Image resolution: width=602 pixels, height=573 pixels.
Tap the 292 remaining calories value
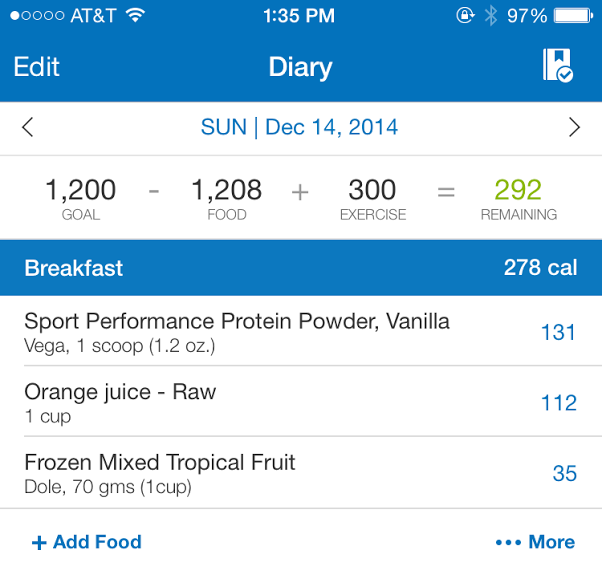tap(518, 190)
